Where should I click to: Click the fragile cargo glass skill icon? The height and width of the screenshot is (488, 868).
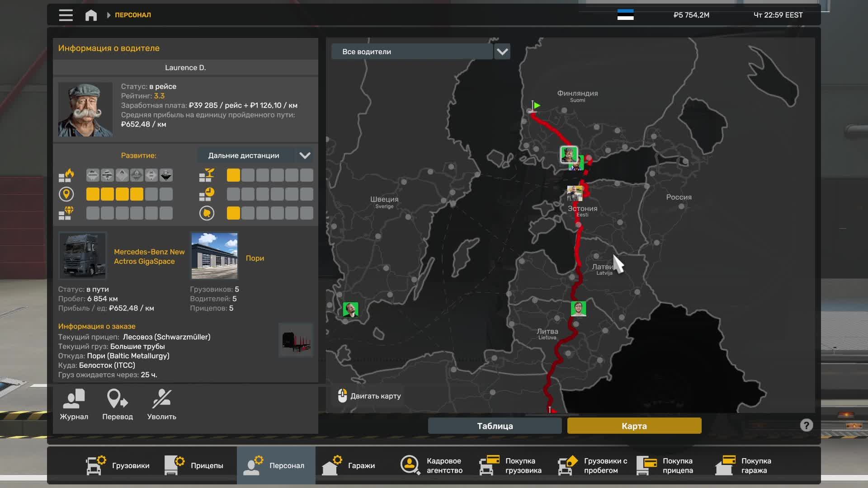207,175
